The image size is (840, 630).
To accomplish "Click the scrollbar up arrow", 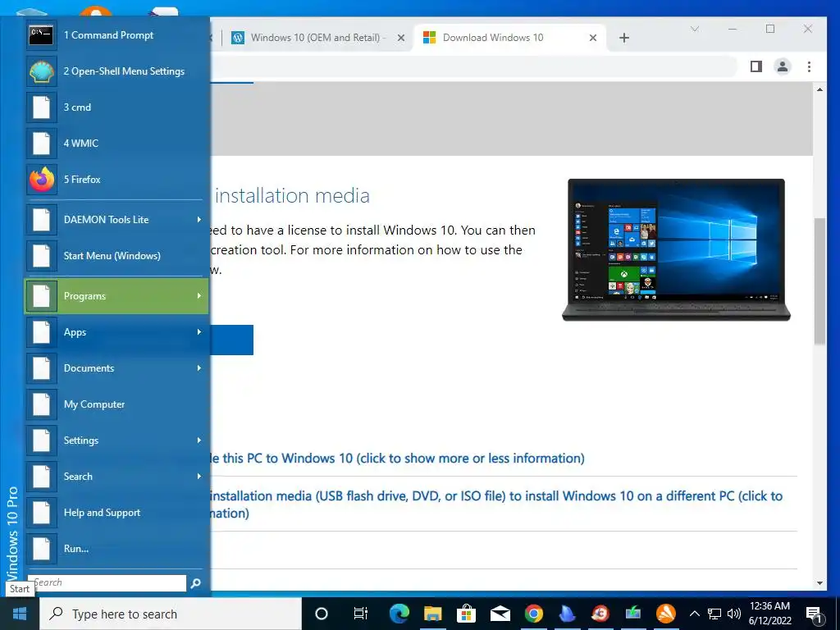I will click(819, 89).
